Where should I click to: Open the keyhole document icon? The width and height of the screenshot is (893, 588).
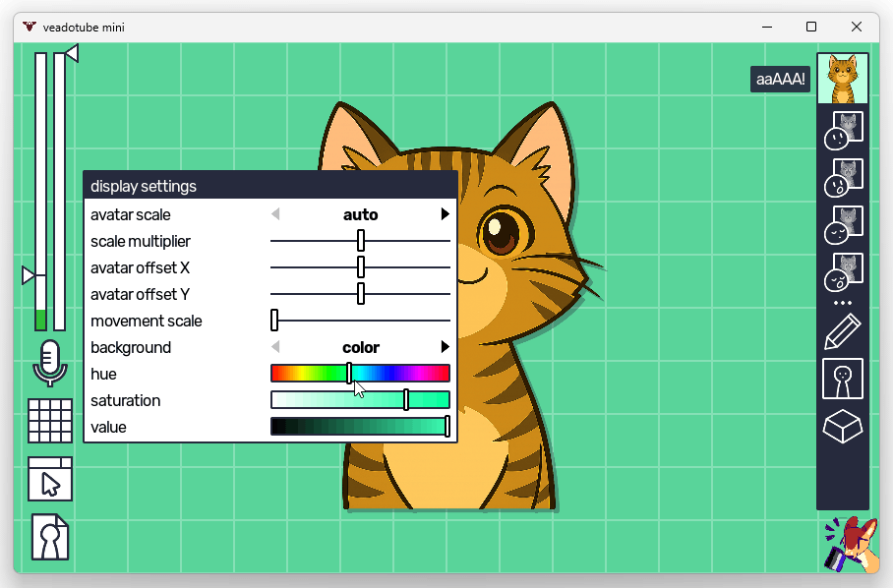50,537
